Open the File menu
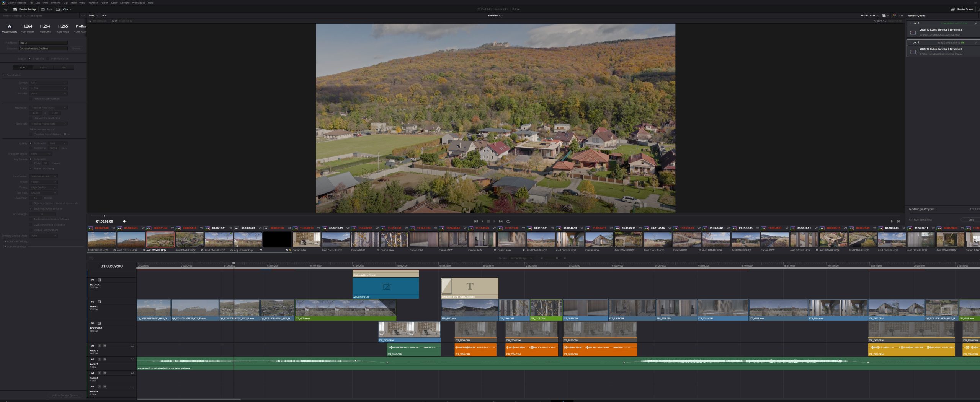Screen dimensions: 980x402 point(30,3)
